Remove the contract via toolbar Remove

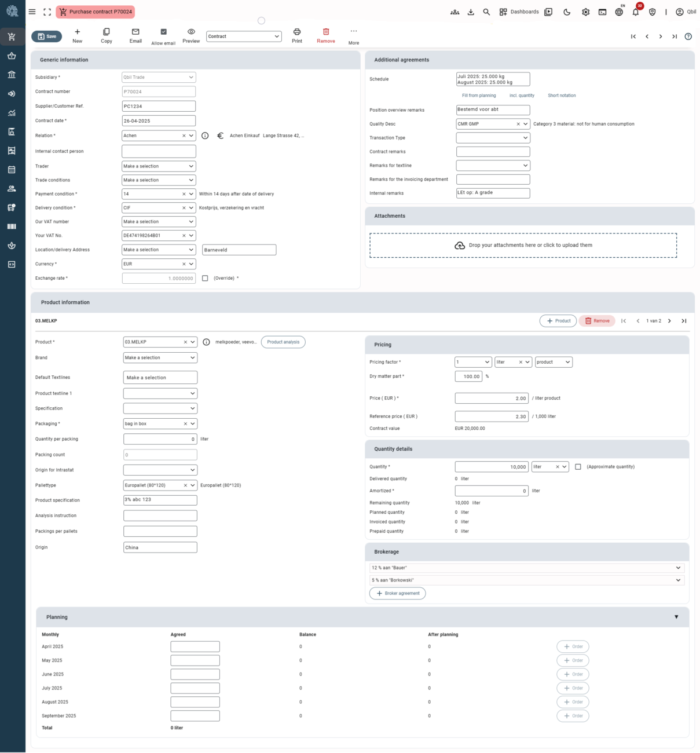[326, 36]
